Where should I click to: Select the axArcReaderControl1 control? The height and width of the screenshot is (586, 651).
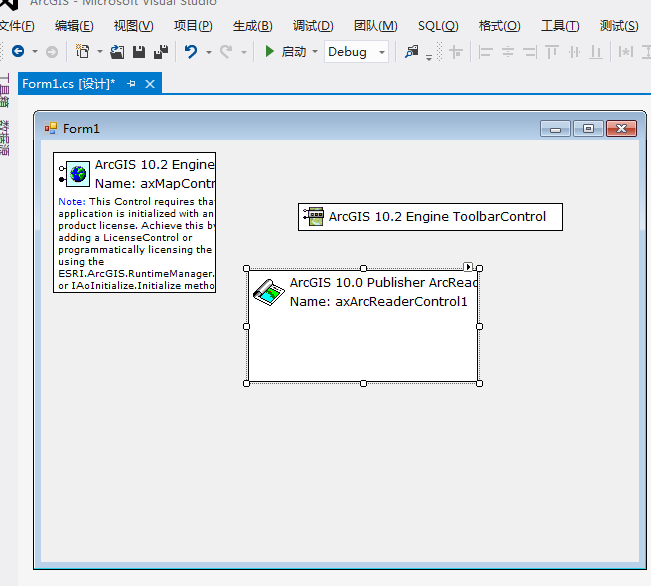363,326
